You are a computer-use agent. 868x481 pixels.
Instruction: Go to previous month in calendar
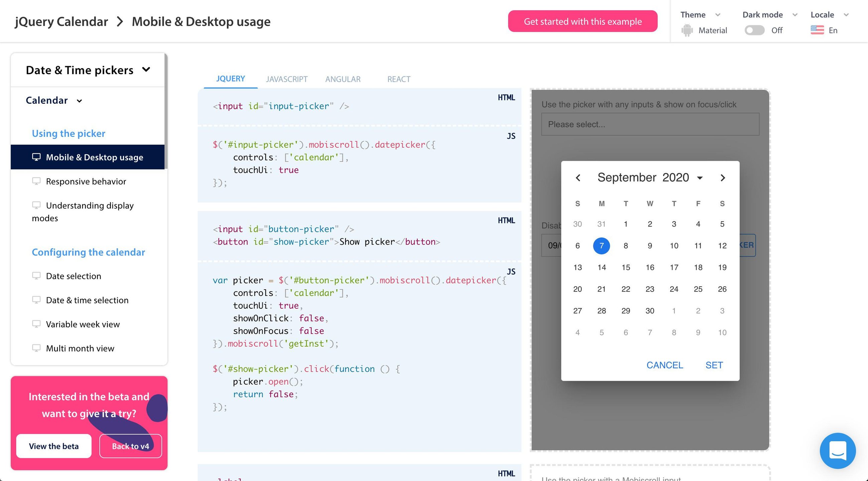coord(578,177)
